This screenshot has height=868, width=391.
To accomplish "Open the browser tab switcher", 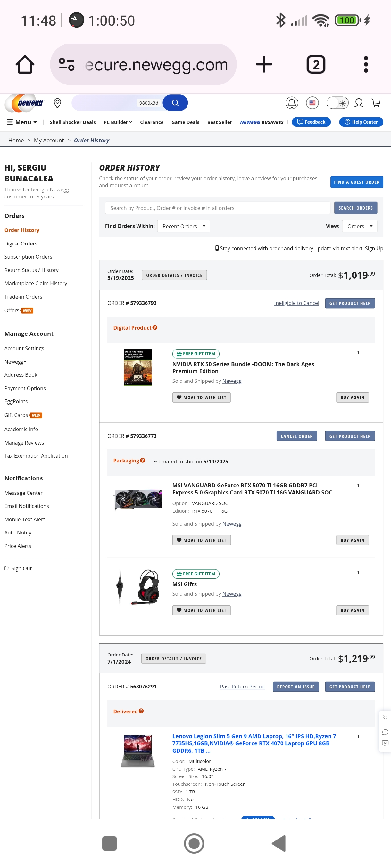I will click(x=315, y=64).
